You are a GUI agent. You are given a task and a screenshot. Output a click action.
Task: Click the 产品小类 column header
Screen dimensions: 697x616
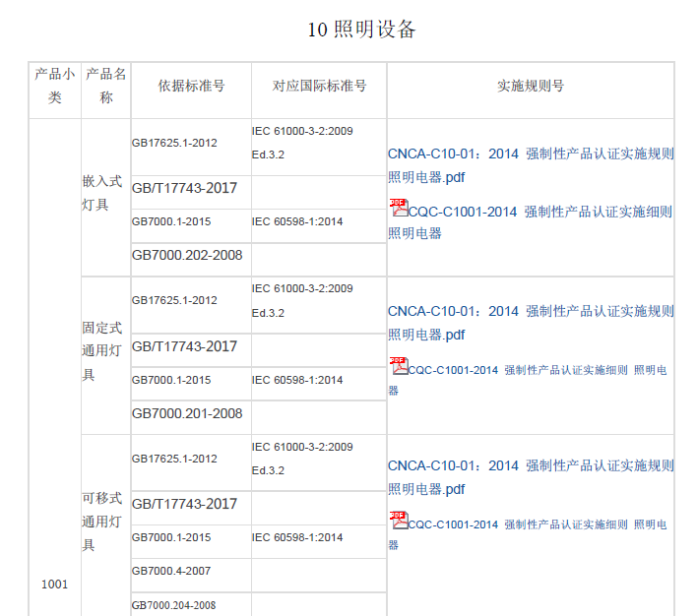click(55, 86)
